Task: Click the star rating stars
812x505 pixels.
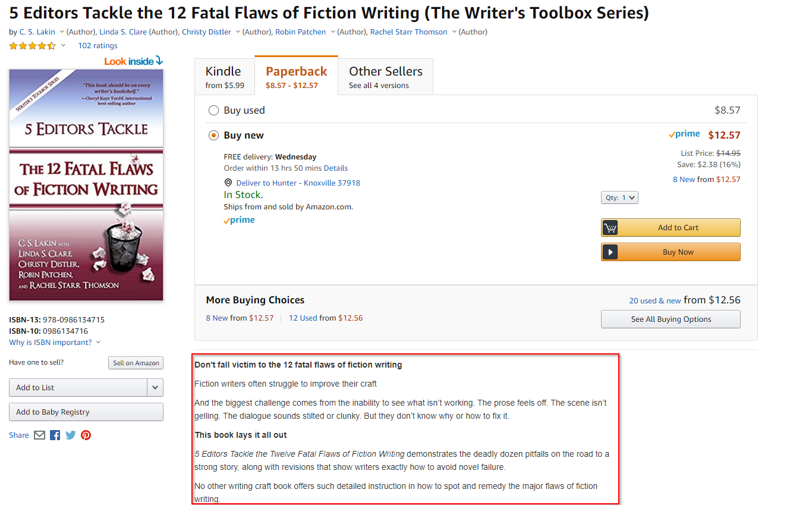Action: pos(33,45)
